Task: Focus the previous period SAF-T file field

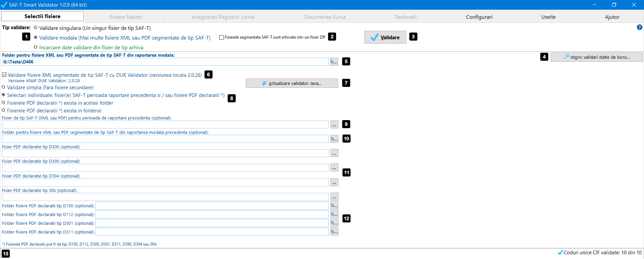Action: pyautogui.click(x=165, y=124)
